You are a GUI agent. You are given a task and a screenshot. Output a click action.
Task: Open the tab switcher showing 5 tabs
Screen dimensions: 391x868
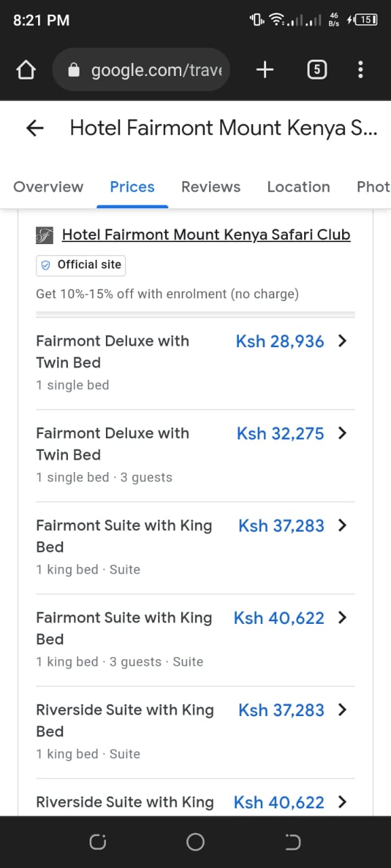pyautogui.click(x=316, y=69)
